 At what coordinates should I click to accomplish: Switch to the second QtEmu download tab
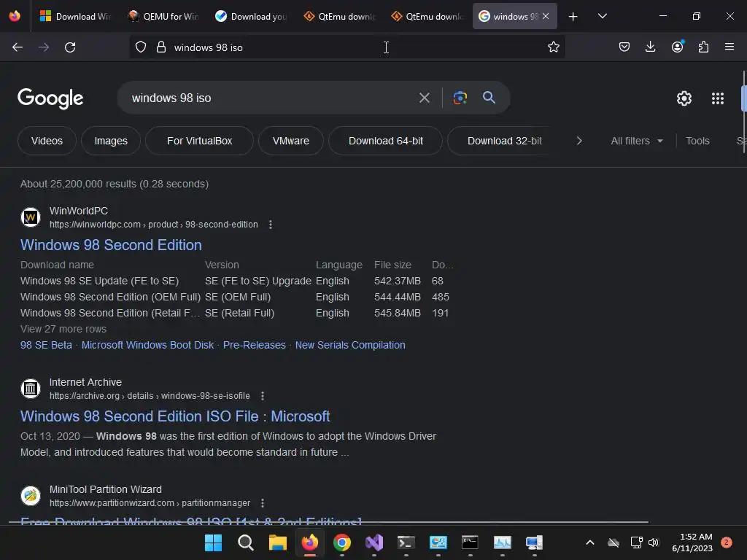point(426,17)
